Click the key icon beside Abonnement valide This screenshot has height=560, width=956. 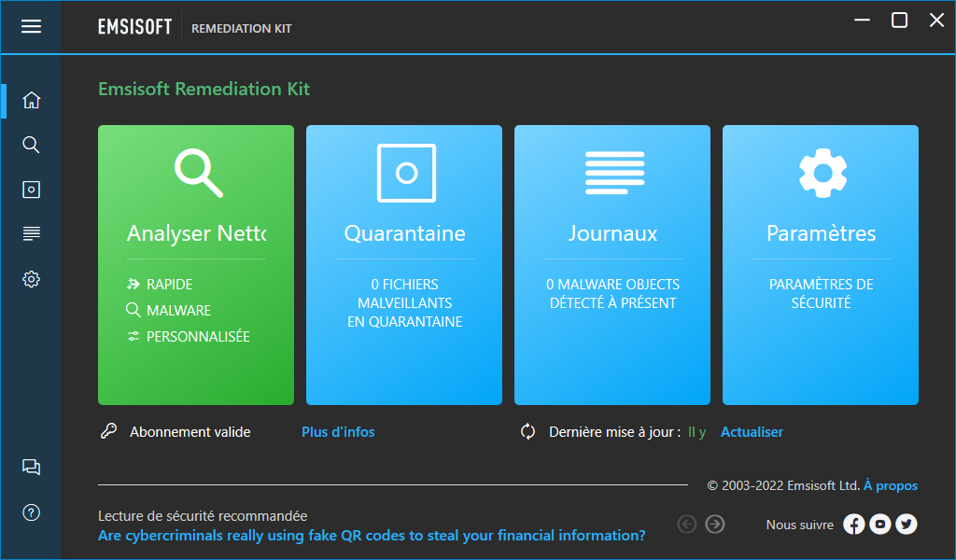click(108, 431)
